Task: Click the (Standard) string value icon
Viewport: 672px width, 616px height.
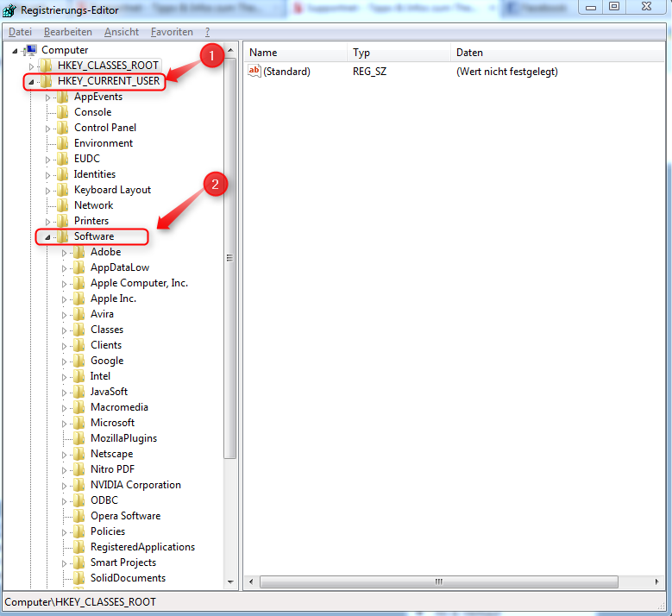Action: click(254, 71)
